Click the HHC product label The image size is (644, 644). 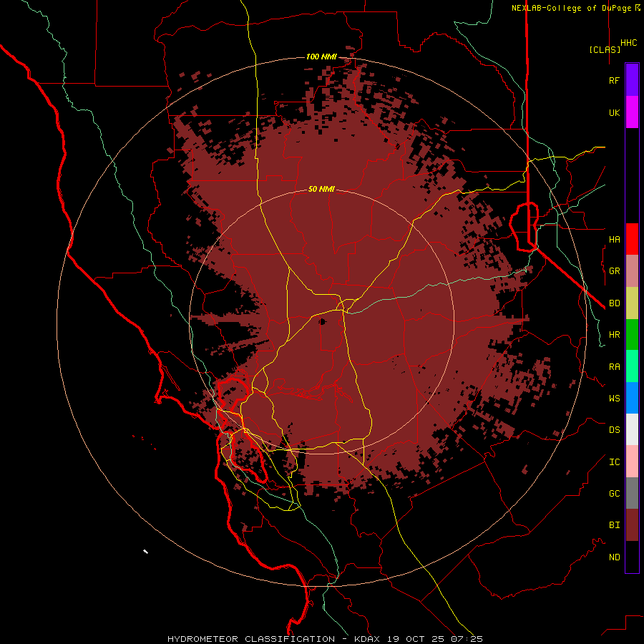click(x=629, y=43)
